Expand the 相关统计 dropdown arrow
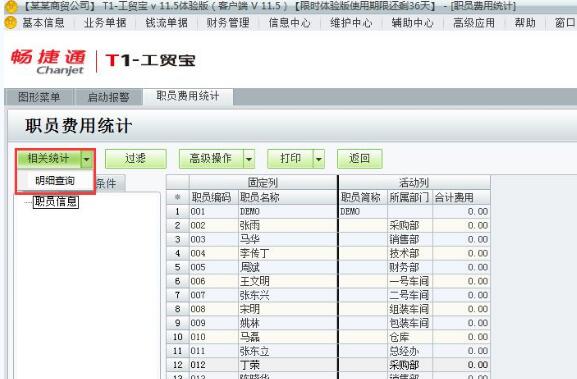Image resolution: width=577 pixels, height=379 pixels. [86, 159]
